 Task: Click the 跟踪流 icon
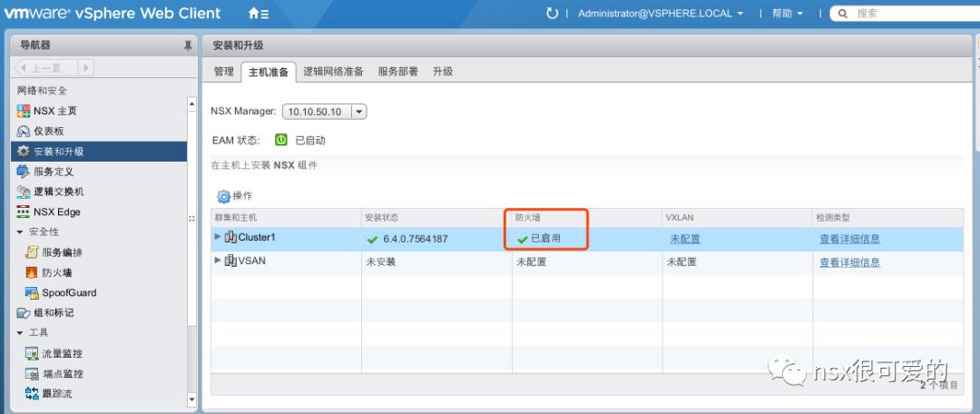tap(32, 393)
